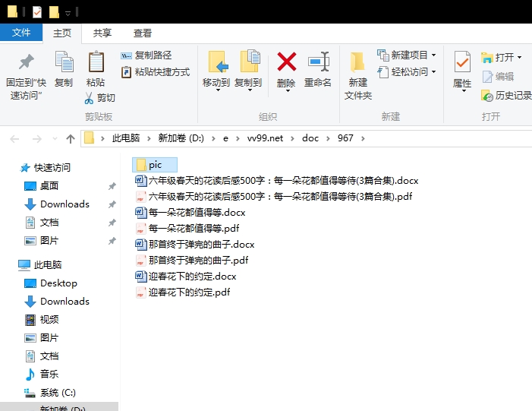This screenshot has height=411, width=532.
Task: Open pinned 文档 under Quick access
Action: pos(42,223)
